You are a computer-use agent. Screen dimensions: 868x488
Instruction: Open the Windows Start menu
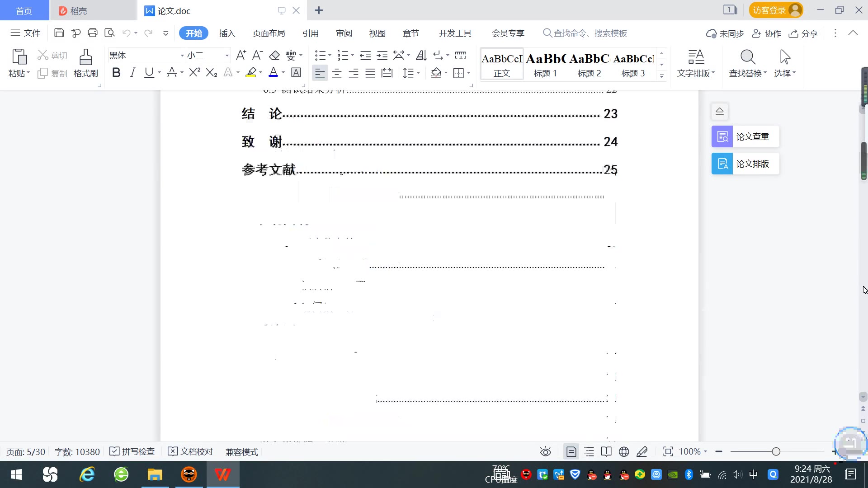click(16, 474)
